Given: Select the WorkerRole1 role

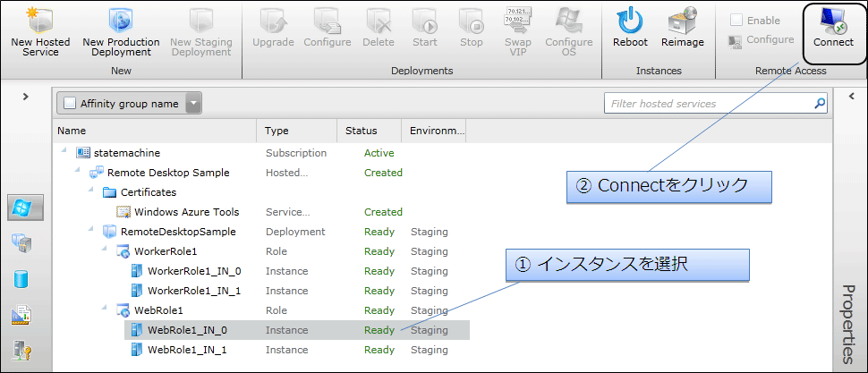Looking at the screenshot, I should coord(166,251).
